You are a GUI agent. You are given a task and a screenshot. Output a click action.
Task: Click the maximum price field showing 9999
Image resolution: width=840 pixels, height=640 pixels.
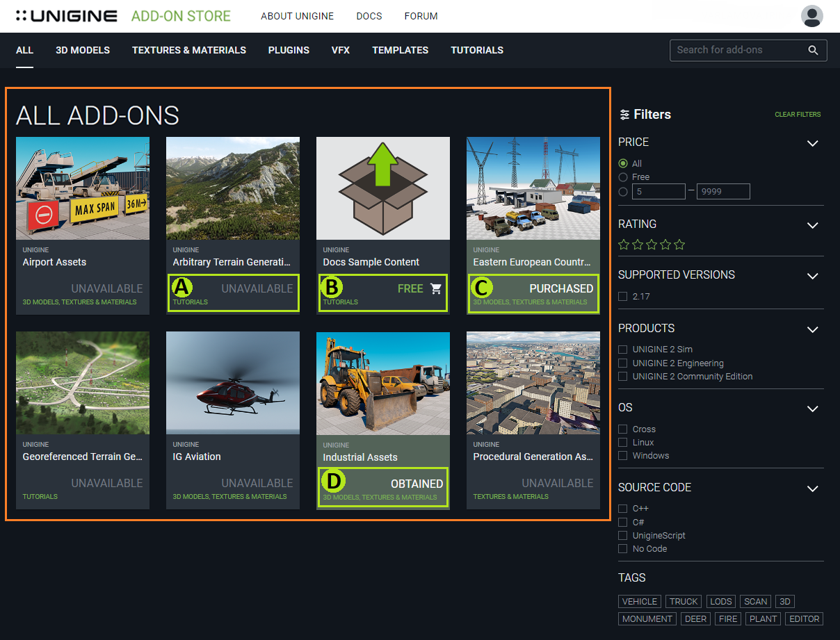723,191
